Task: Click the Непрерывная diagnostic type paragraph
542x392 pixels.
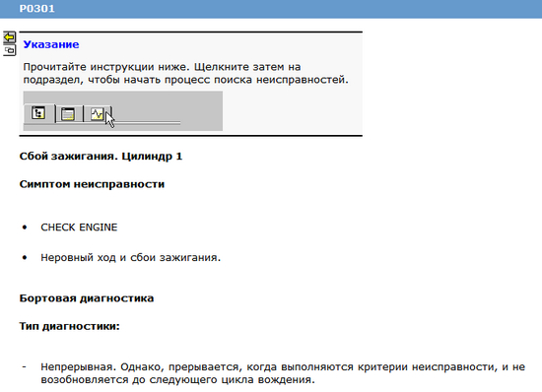Action: coord(283,373)
